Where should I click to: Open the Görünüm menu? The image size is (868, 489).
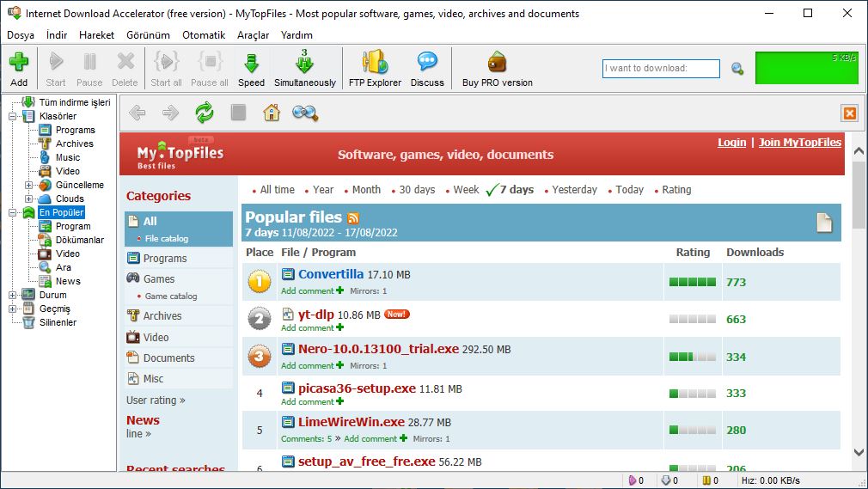148,35
